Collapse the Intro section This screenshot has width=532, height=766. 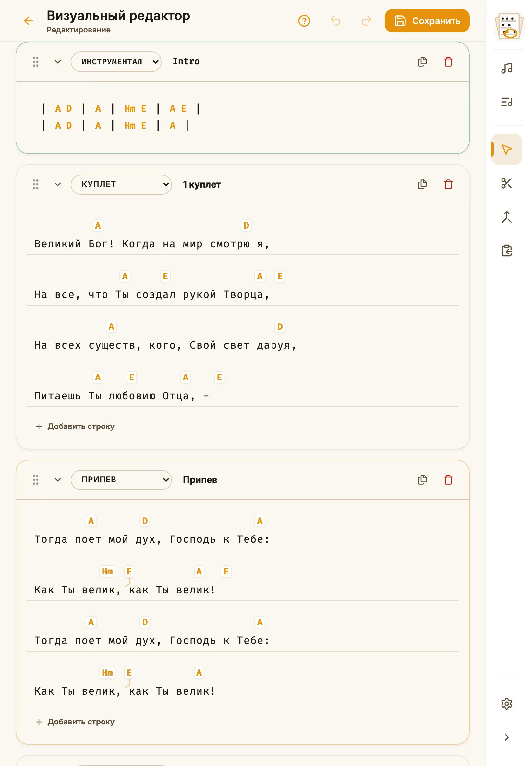click(x=58, y=62)
